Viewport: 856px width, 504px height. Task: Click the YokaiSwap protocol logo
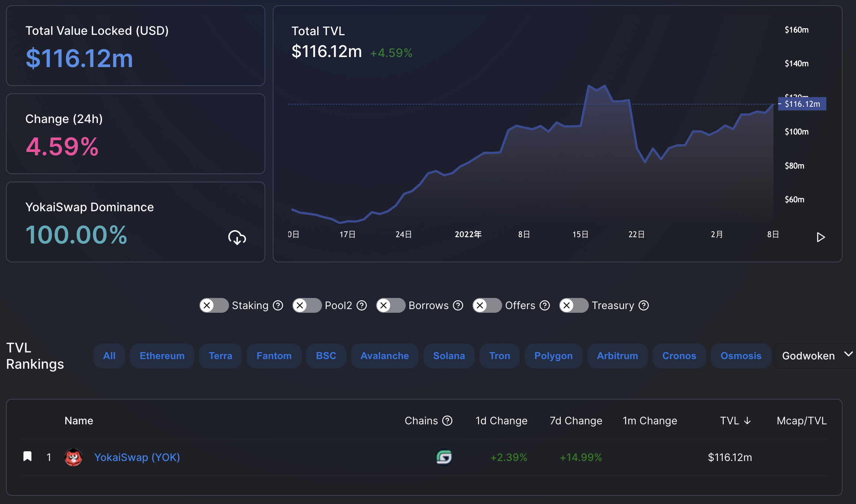pyautogui.click(x=73, y=457)
